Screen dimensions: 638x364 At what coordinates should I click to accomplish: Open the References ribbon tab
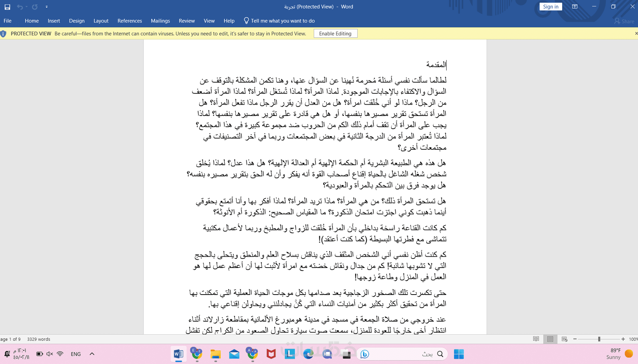(x=129, y=21)
